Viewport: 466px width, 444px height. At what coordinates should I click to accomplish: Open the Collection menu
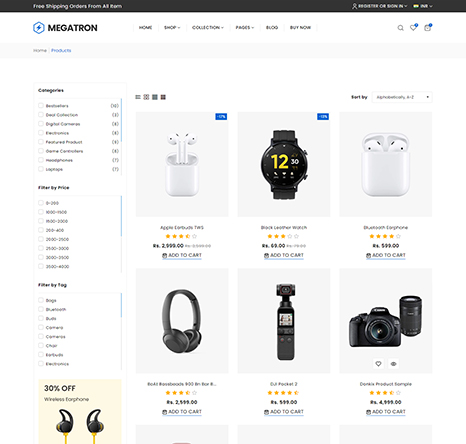point(208,28)
